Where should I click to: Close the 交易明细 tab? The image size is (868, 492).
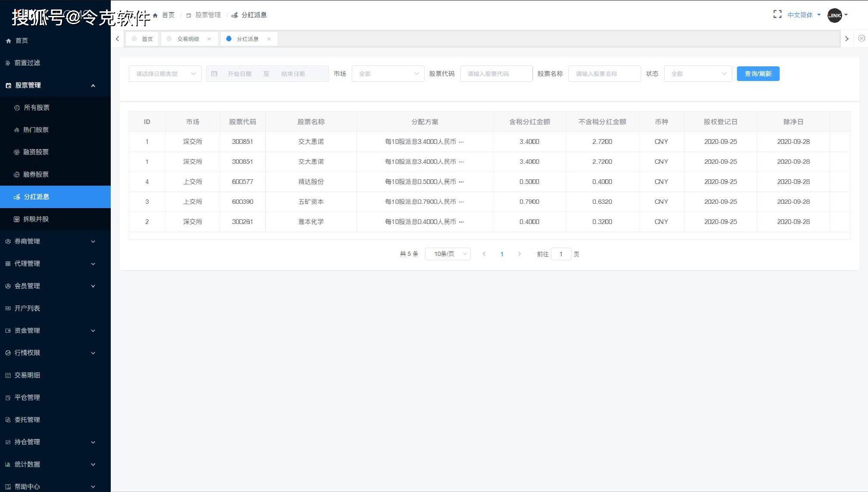(209, 39)
